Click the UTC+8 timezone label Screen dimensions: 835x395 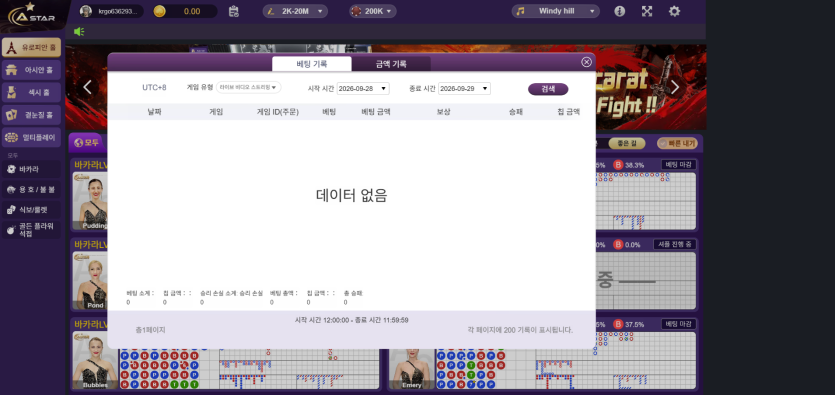point(154,87)
